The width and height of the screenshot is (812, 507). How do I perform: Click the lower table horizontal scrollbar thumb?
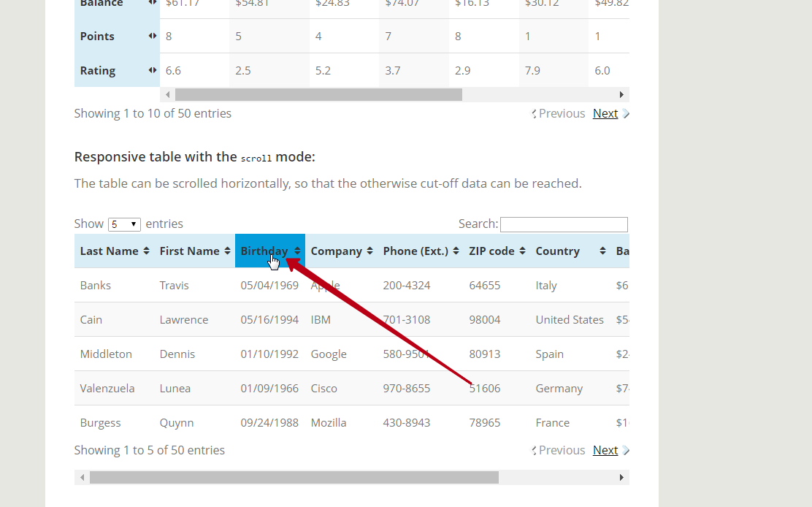pos(294,477)
